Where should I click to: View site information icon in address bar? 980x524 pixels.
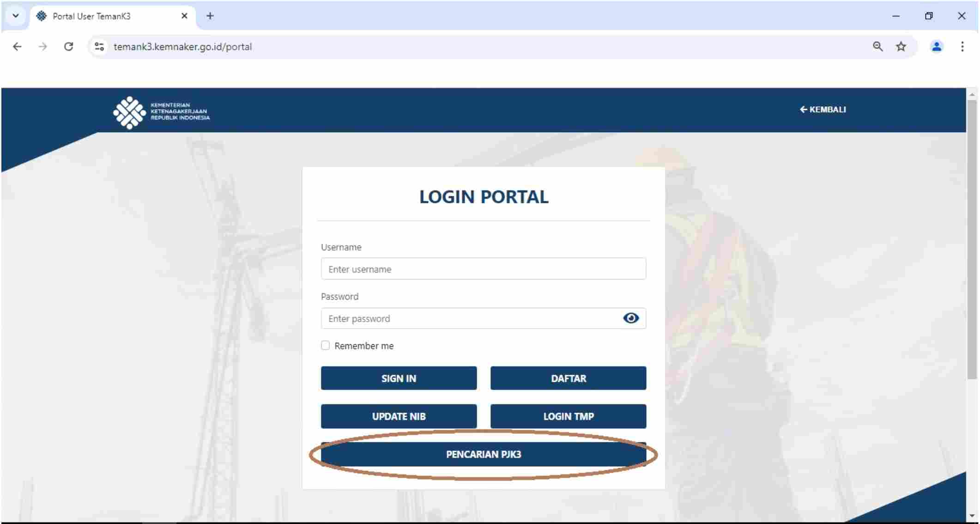point(99,47)
